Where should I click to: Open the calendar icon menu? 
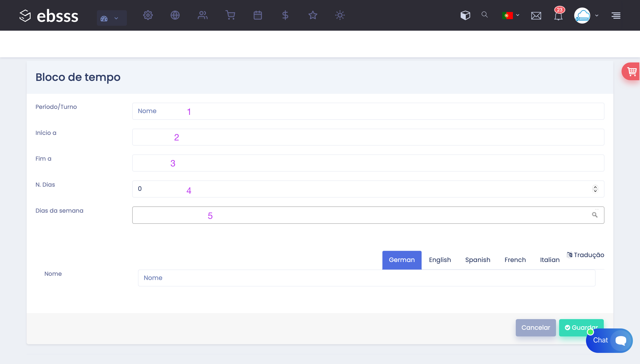(258, 15)
